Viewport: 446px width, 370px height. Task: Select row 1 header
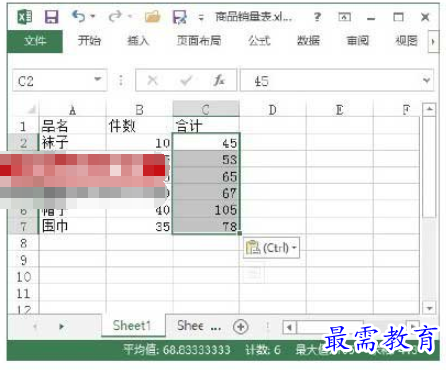click(23, 126)
